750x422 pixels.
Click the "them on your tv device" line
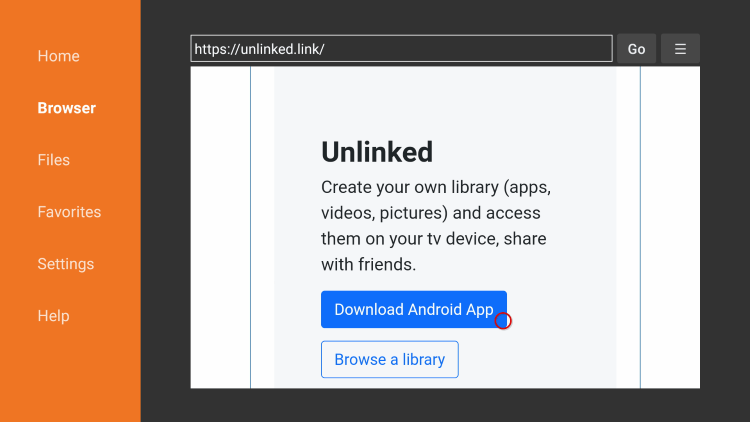433,239
